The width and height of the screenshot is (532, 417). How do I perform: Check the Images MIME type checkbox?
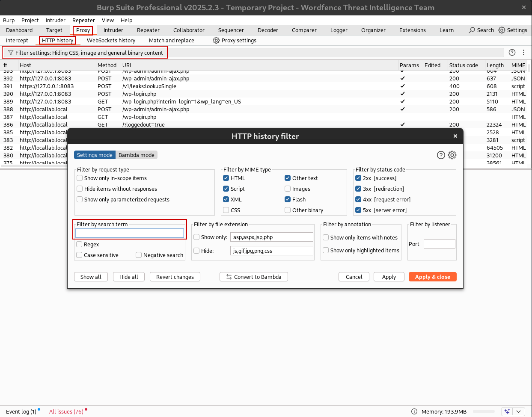(x=288, y=189)
